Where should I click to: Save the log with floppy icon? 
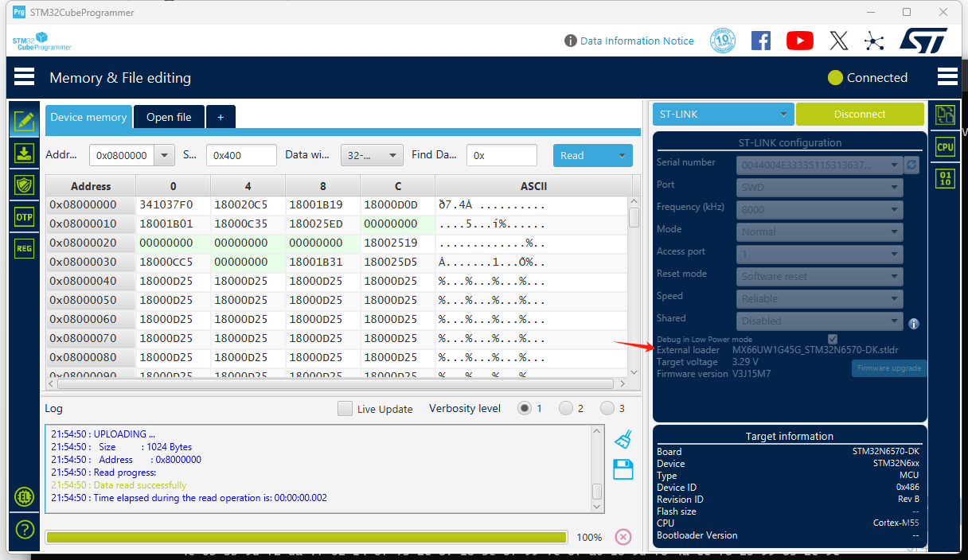[x=623, y=469]
